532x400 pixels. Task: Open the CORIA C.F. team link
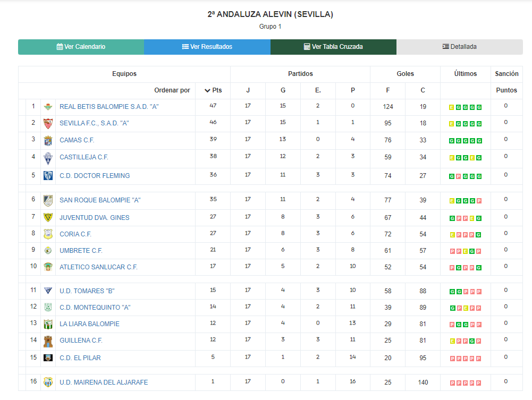75,234
